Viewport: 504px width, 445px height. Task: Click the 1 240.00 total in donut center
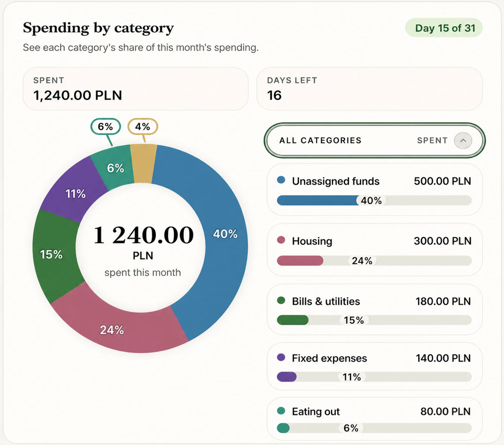143,235
